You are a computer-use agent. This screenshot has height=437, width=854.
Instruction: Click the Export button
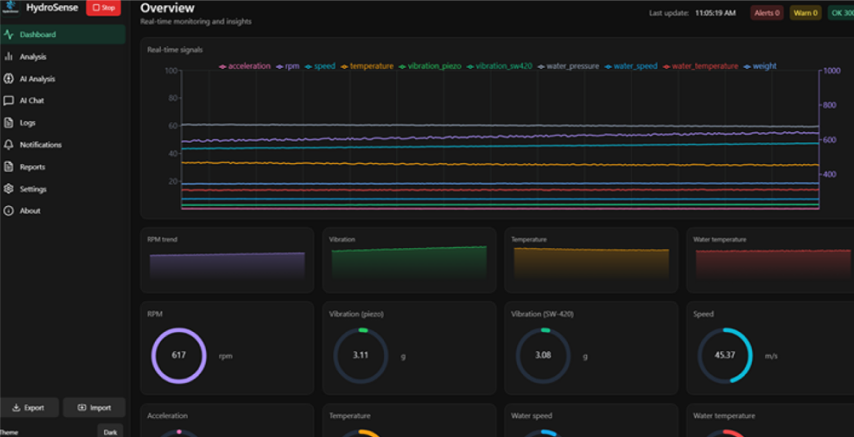point(29,408)
